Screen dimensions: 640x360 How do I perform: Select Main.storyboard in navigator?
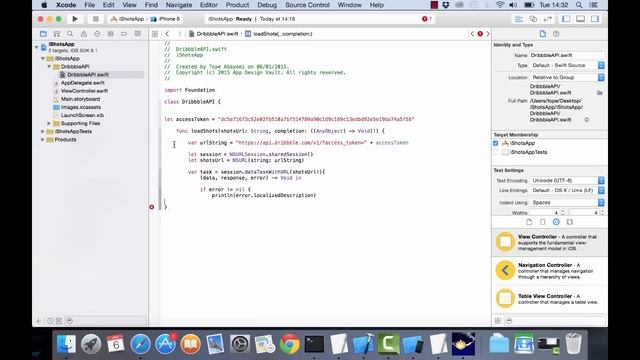(x=80, y=99)
